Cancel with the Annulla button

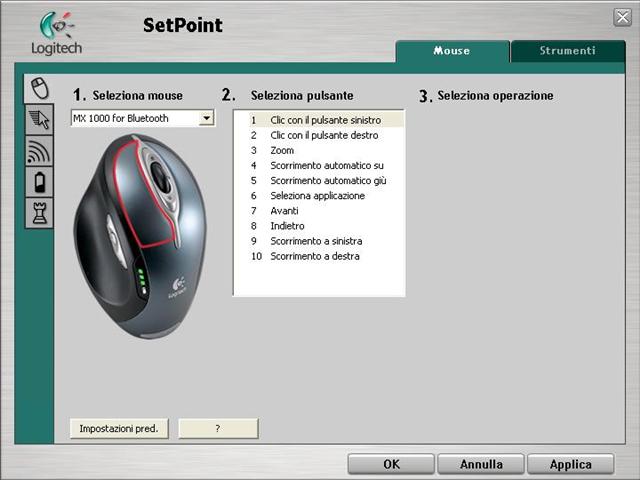click(x=481, y=464)
